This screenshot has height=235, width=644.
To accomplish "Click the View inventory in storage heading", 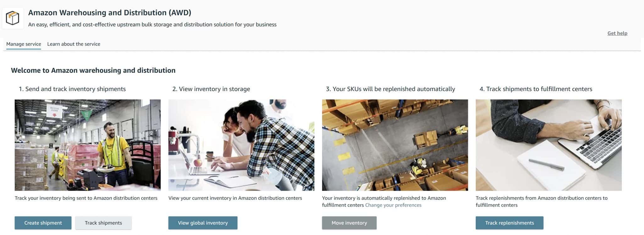I will coord(211,89).
